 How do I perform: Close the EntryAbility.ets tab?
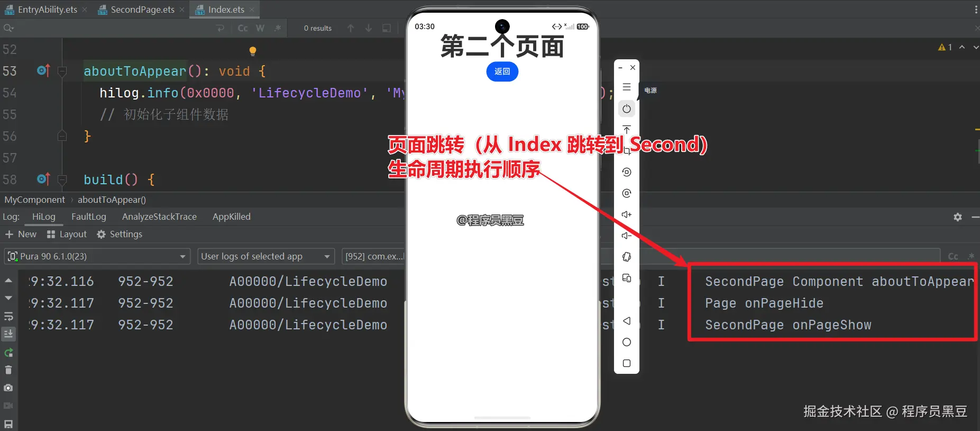tap(85, 10)
